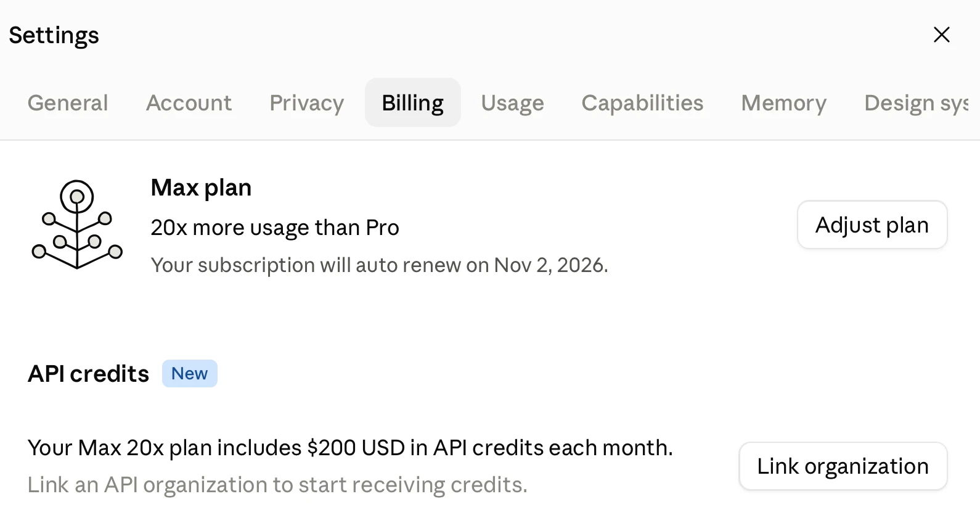The image size is (980, 528).
Task: Select the Max plan heading
Action: (x=201, y=188)
